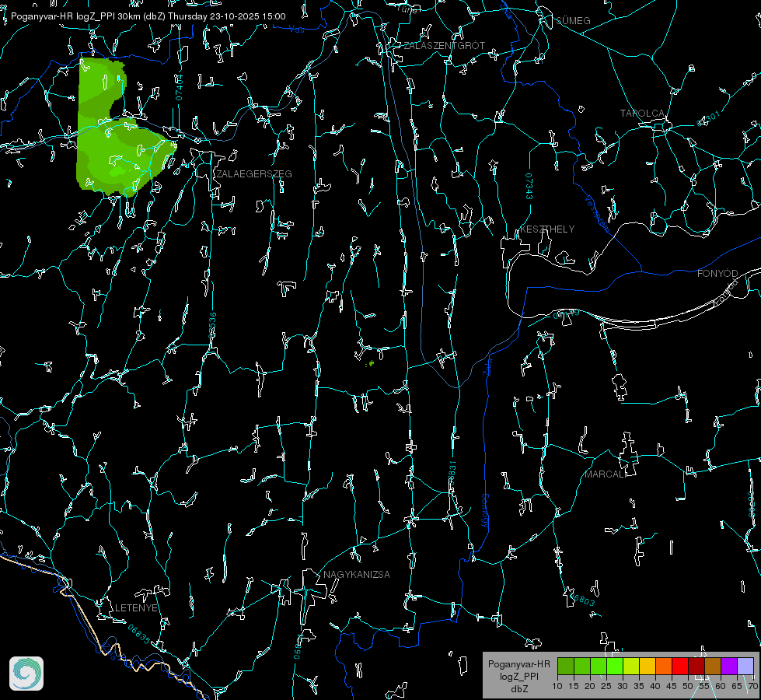Select the 25-30 dBZ bright green swatch
The image size is (761, 700).
(615, 666)
